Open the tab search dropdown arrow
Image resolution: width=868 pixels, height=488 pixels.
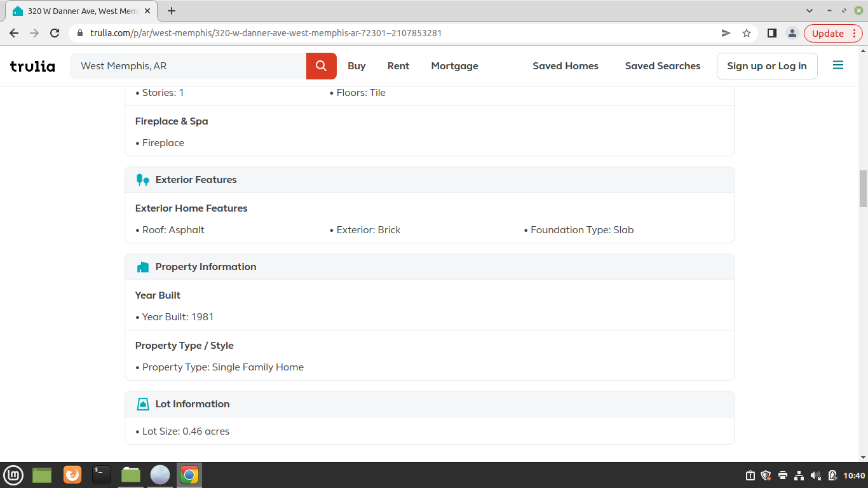(810, 11)
